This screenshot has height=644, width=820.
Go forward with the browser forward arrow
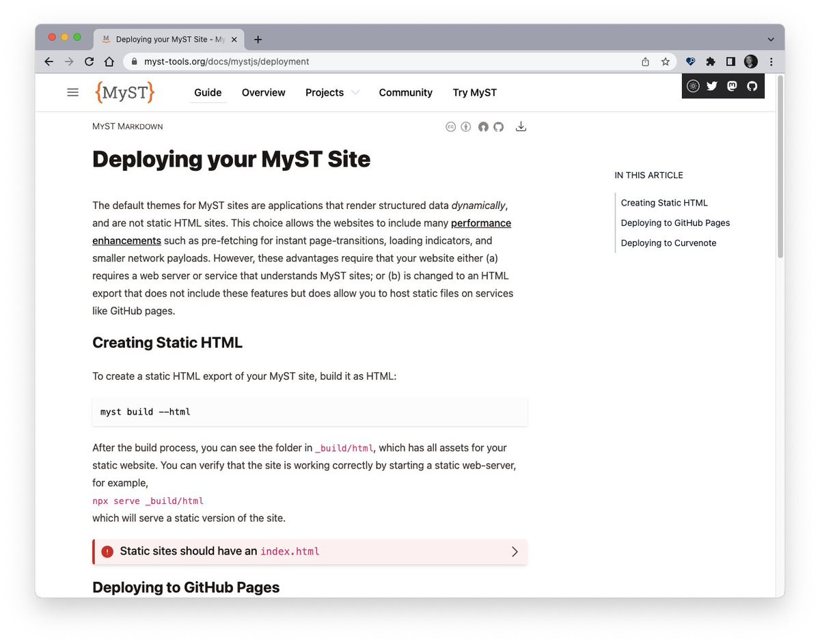pos(69,61)
